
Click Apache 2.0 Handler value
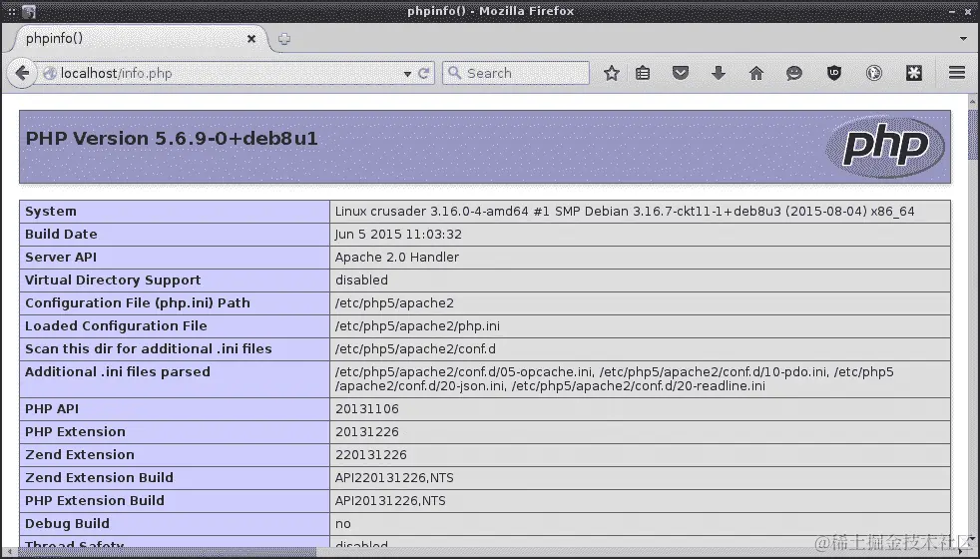[x=397, y=257]
